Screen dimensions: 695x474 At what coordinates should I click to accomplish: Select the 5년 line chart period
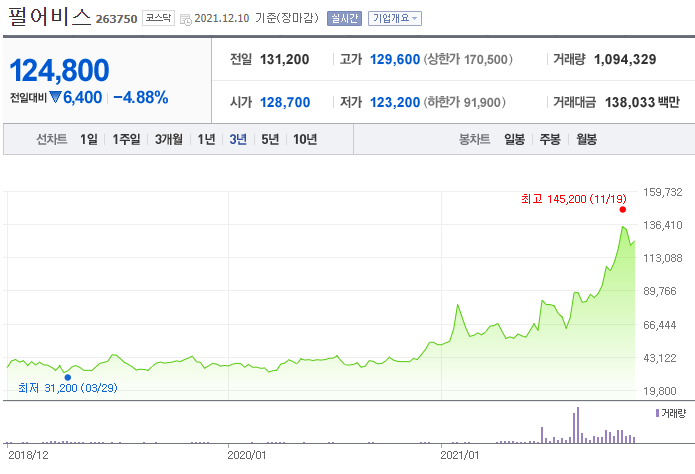270,139
